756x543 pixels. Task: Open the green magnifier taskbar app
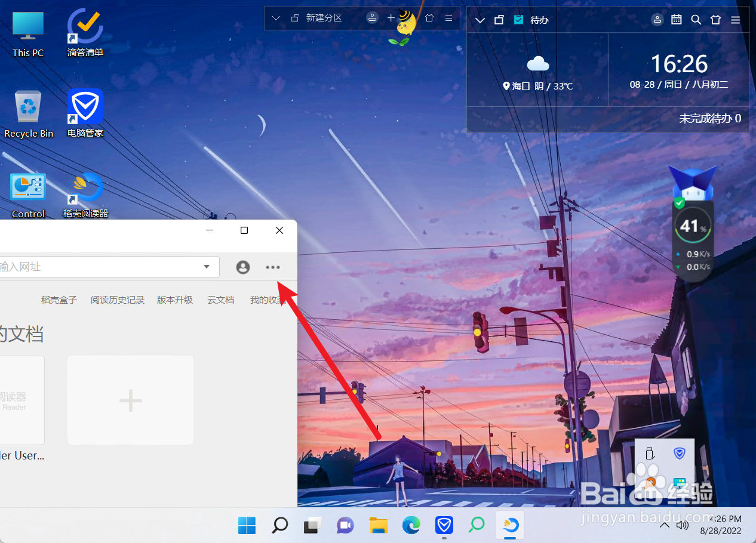click(x=477, y=525)
